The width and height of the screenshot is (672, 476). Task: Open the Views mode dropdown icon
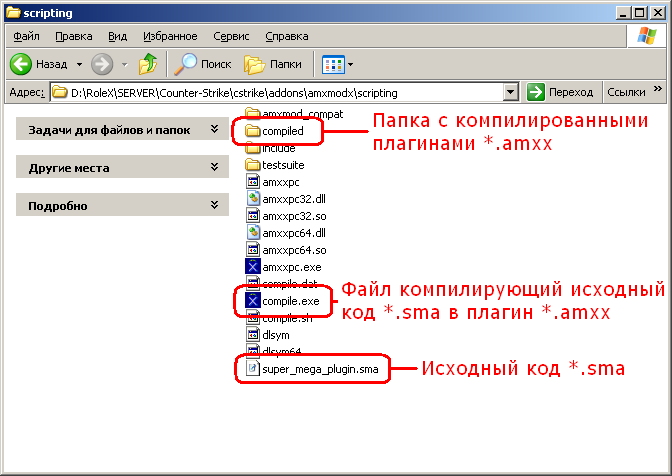coord(338,64)
